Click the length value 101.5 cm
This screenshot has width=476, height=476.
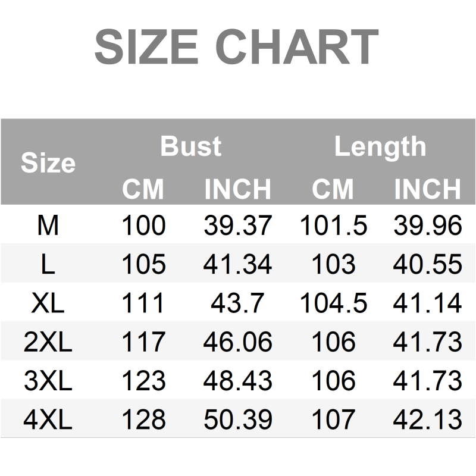tap(333, 226)
